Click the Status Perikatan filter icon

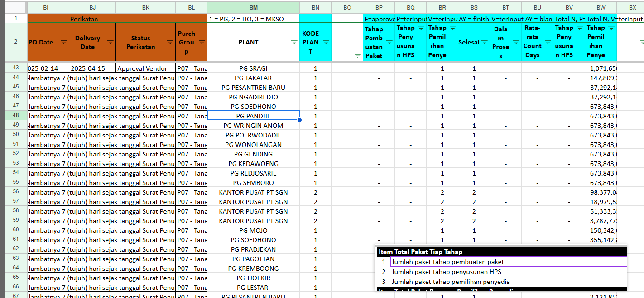[x=170, y=42]
